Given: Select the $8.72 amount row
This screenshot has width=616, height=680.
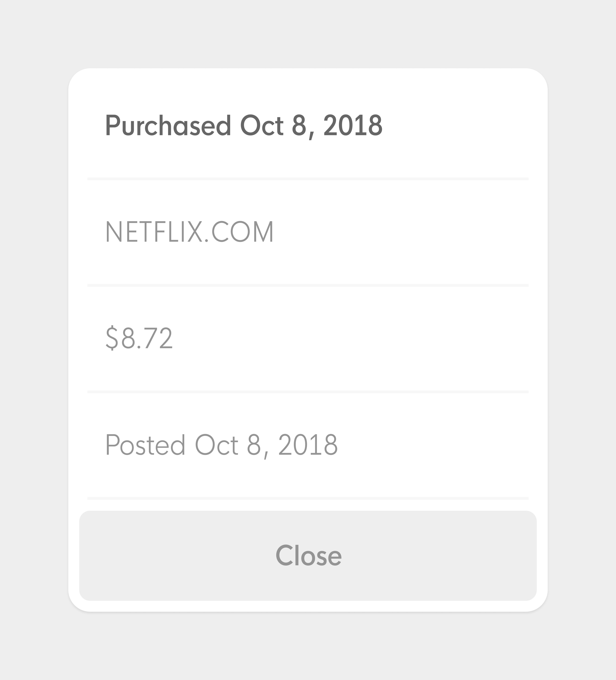Looking at the screenshot, I should click(308, 338).
